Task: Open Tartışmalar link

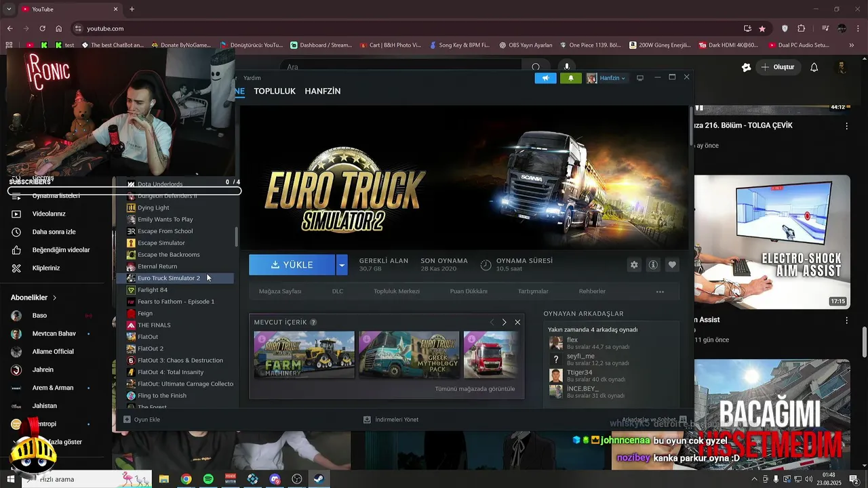Action: [x=533, y=291]
